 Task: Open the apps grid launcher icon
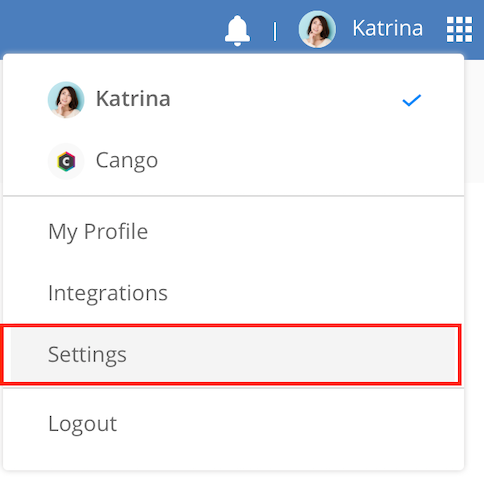[x=459, y=29]
